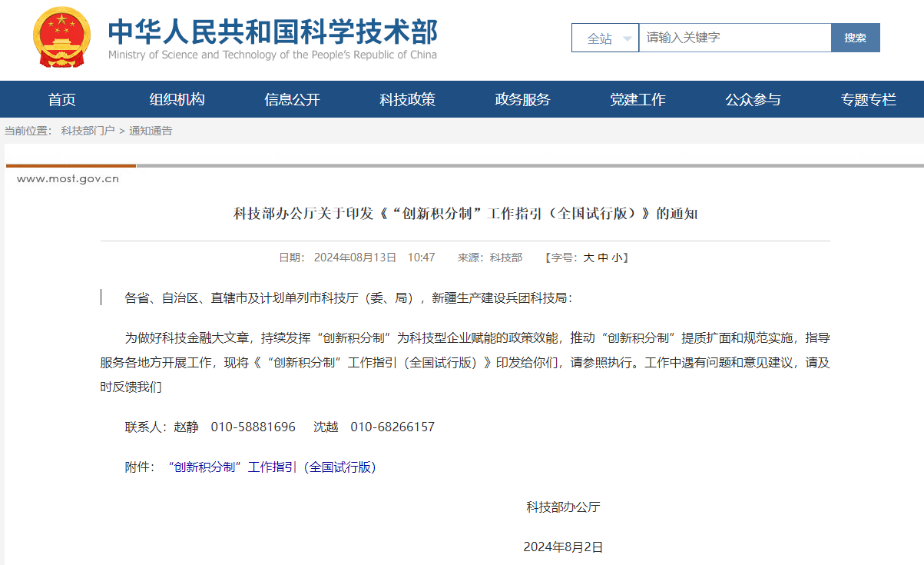This screenshot has height=565, width=924.
Task: Click the 搜索 button
Action: click(856, 38)
